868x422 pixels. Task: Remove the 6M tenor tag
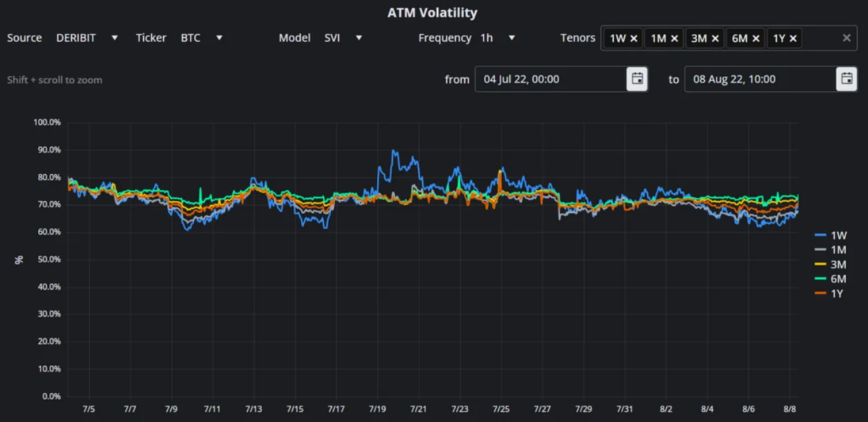[756, 38]
